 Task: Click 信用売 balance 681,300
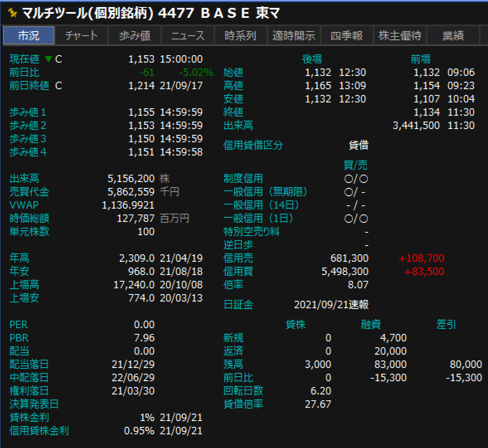point(349,258)
